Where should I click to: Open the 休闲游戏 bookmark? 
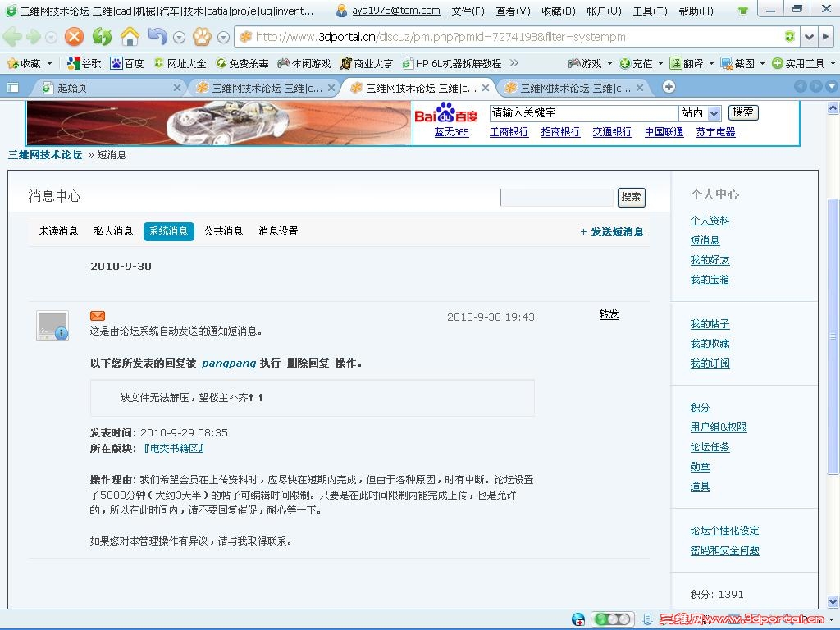tap(304, 64)
